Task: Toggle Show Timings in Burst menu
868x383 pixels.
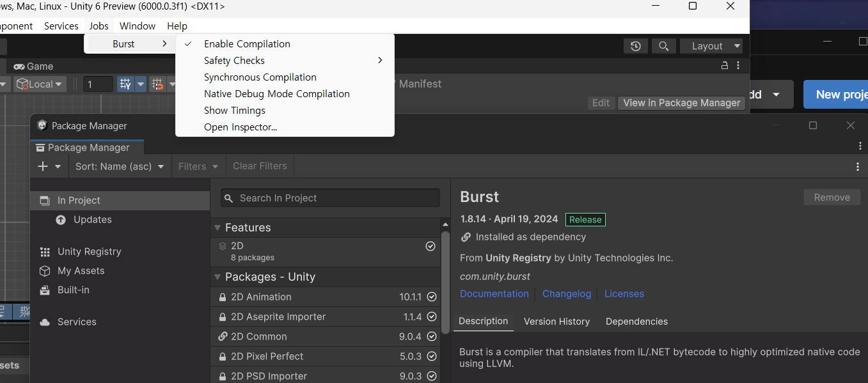Action: click(285, 111)
